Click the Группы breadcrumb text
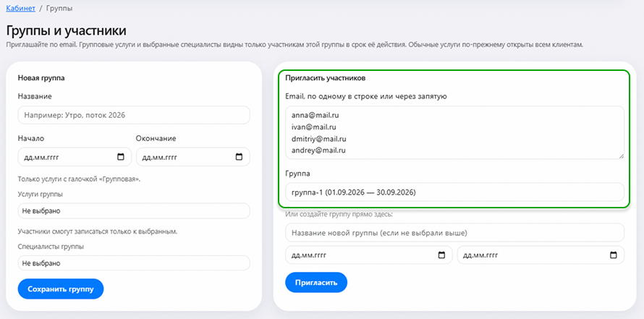The height and width of the screenshot is (319, 644). 59,8
